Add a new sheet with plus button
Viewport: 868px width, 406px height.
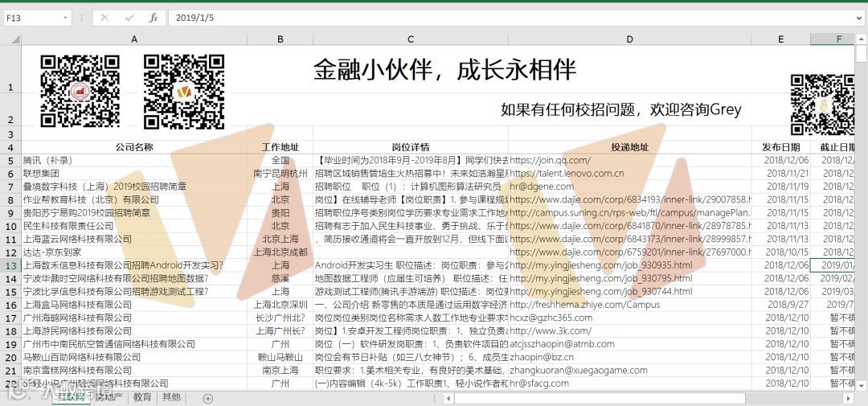coord(207,398)
